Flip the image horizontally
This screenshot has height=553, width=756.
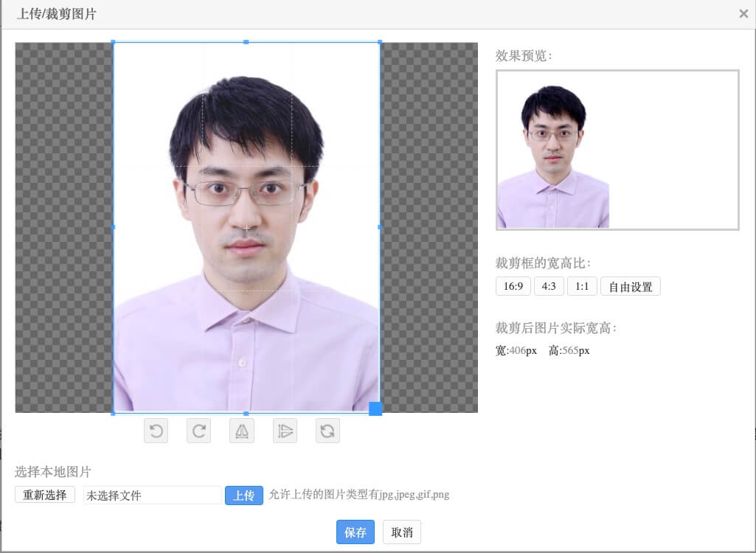(242, 431)
